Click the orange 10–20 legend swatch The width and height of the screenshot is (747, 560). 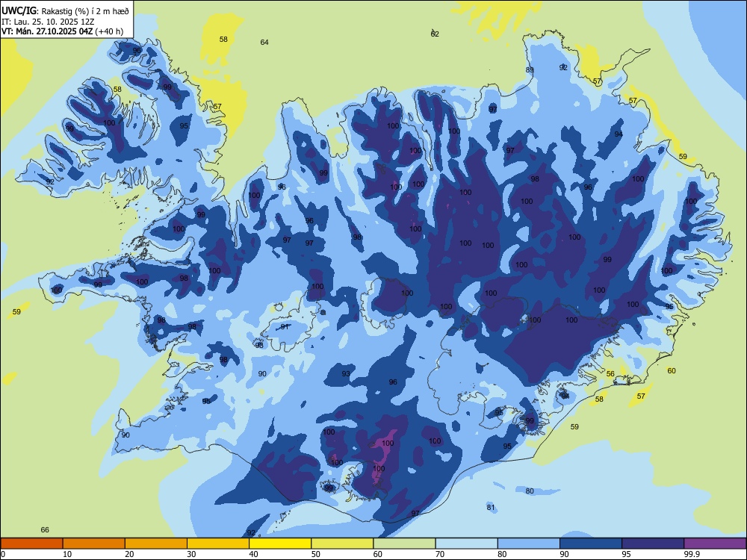click(x=94, y=544)
